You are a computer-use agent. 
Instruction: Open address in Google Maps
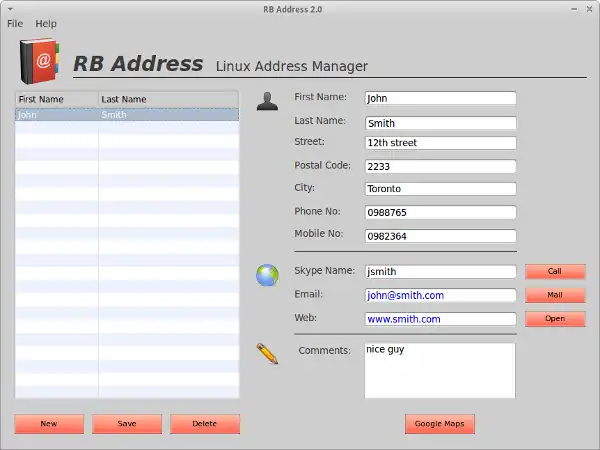pos(440,424)
